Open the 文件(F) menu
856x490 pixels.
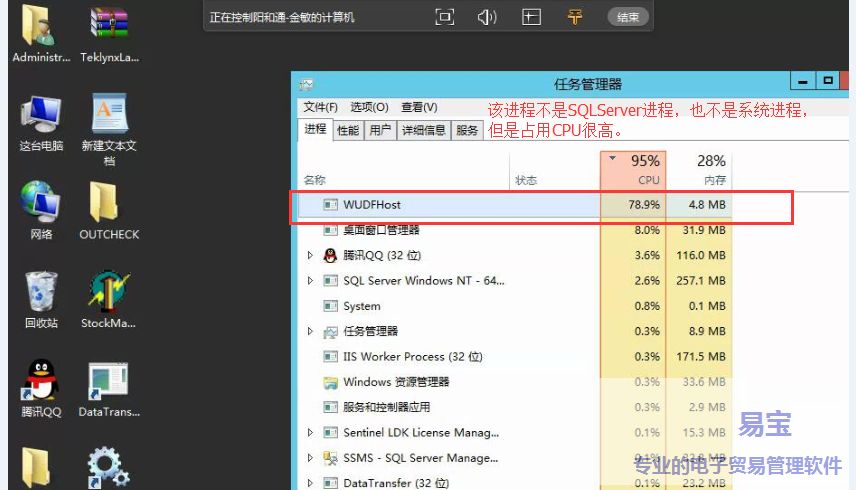pyautogui.click(x=320, y=107)
